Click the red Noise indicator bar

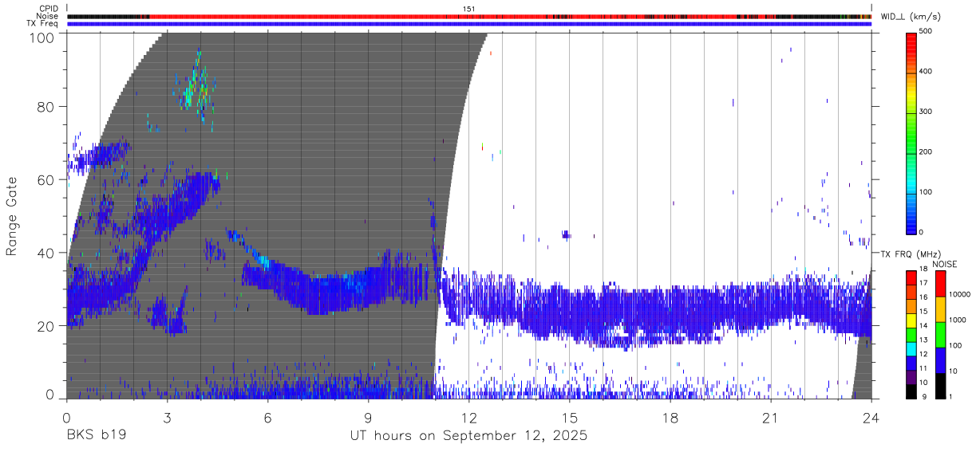point(468,16)
